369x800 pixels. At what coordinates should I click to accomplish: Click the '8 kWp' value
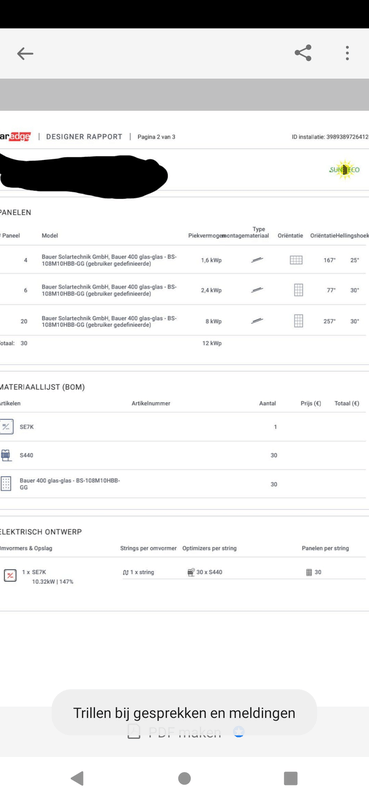point(214,321)
